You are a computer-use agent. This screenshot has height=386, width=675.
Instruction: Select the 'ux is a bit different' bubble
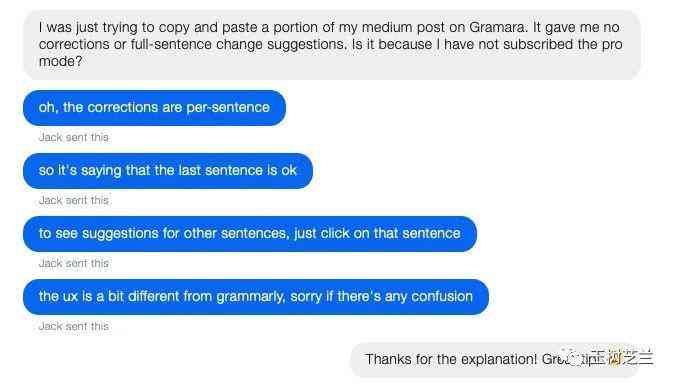click(x=256, y=296)
